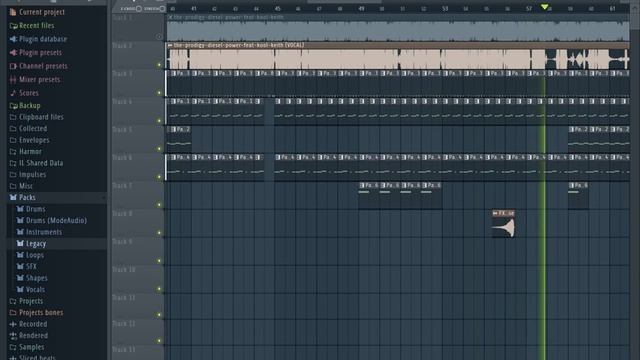
Task: Expand the Projects folder
Action: click(13, 301)
